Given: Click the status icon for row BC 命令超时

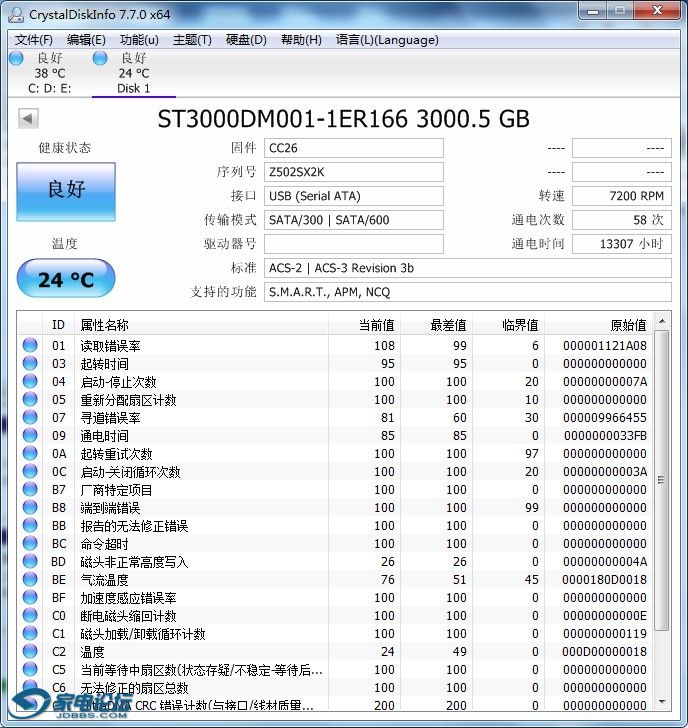Looking at the screenshot, I should (x=30, y=543).
